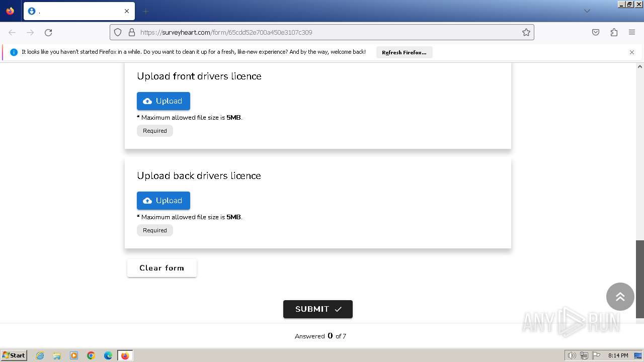Click front licence maximum 5MB file size note
The width and height of the screenshot is (644, 362).
click(190, 118)
